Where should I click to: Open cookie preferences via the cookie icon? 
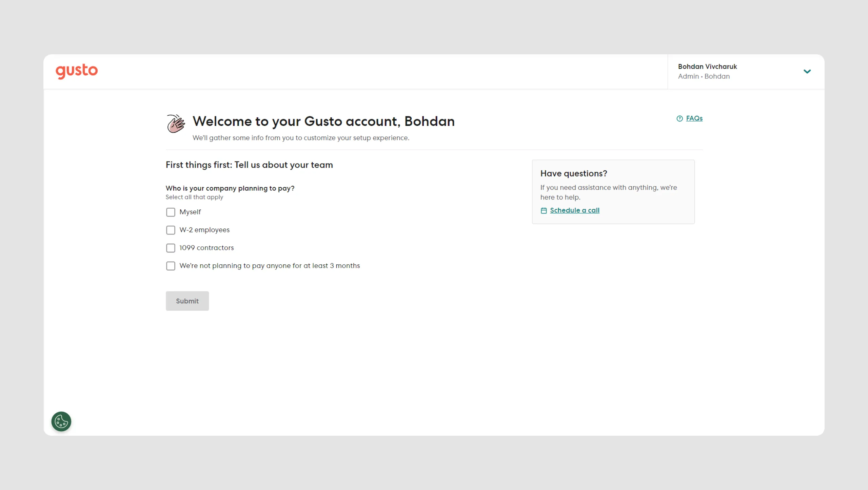point(61,421)
